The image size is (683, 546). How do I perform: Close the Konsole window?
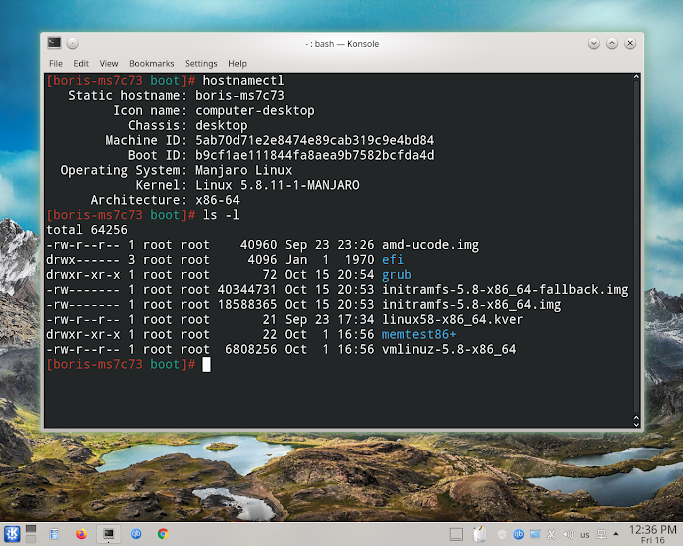pyautogui.click(x=630, y=43)
